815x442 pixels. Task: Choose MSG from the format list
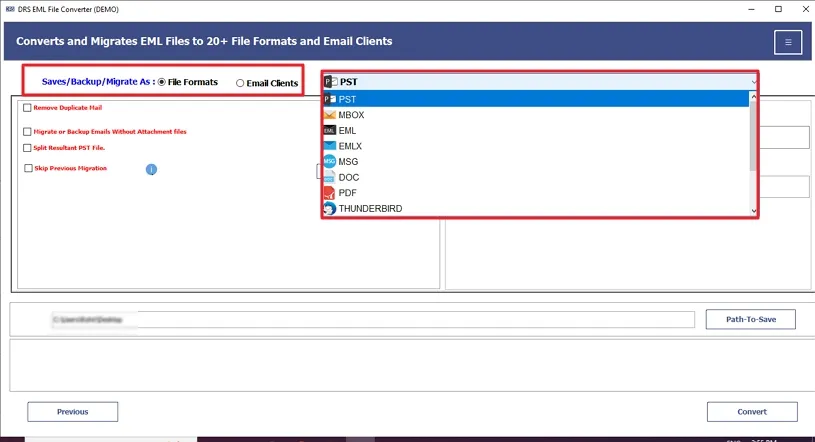coord(536,162)
